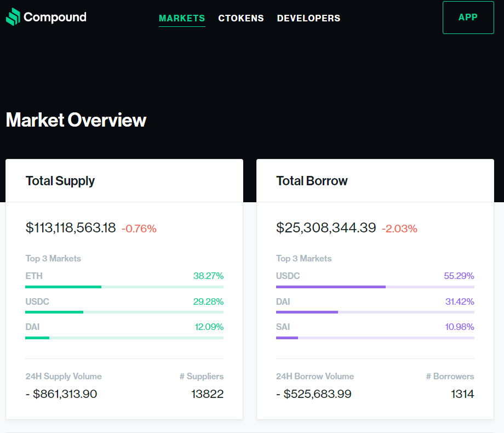Switch to the MARKETS tab
The image size is (504, 433).
click(x=182, y=18)
